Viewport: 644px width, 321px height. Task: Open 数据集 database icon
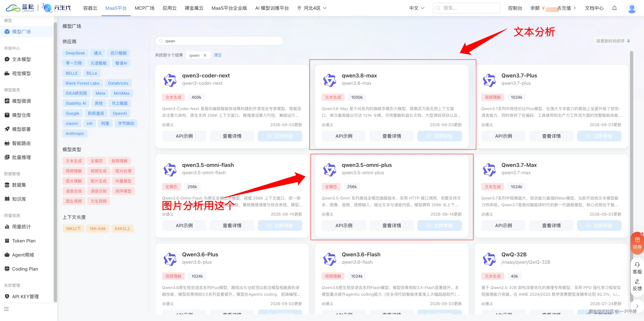click(7, 185)
